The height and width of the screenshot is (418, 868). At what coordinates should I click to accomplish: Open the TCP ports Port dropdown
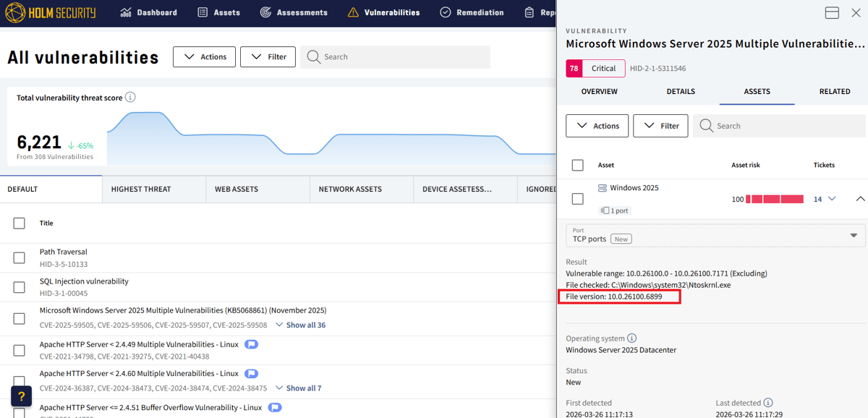pos(715,236)
